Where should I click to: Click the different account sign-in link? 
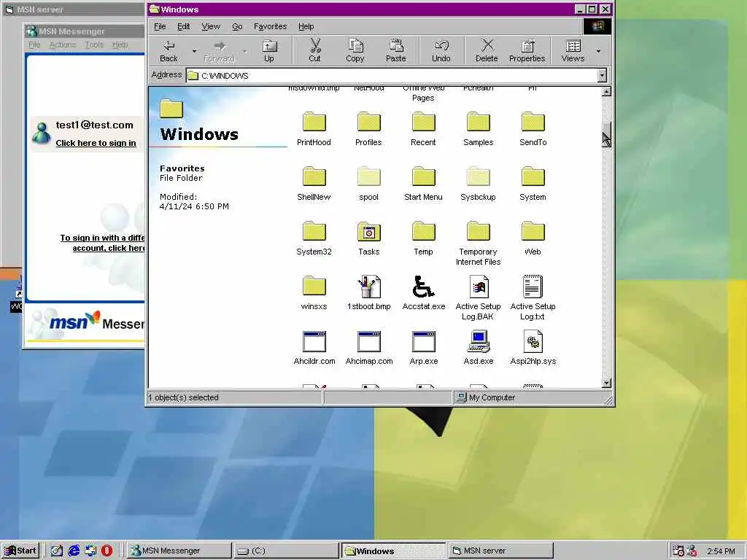(102, 243)
